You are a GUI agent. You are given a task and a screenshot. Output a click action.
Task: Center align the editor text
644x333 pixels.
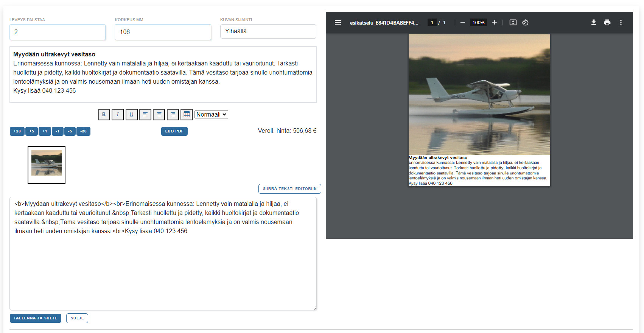click(x=159, y=114)
